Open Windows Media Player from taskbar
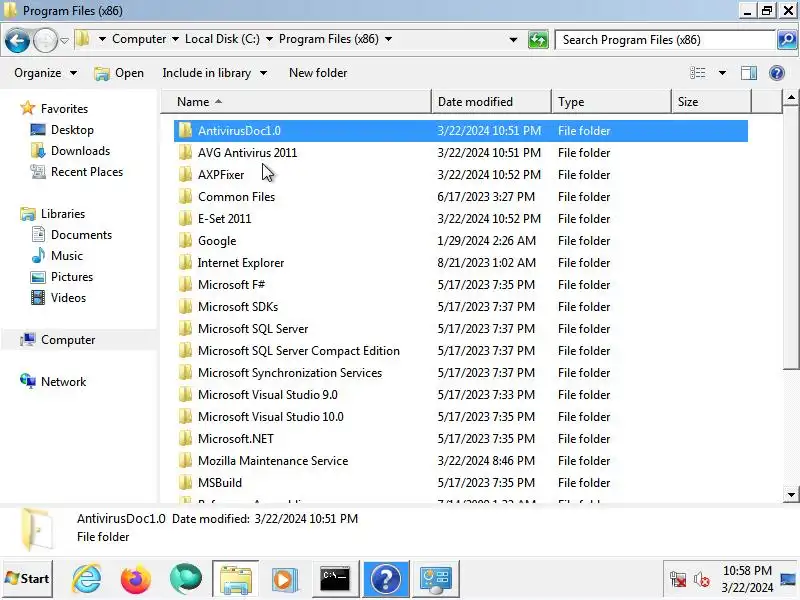The image size is (800, 600). [x=284, y=579]
